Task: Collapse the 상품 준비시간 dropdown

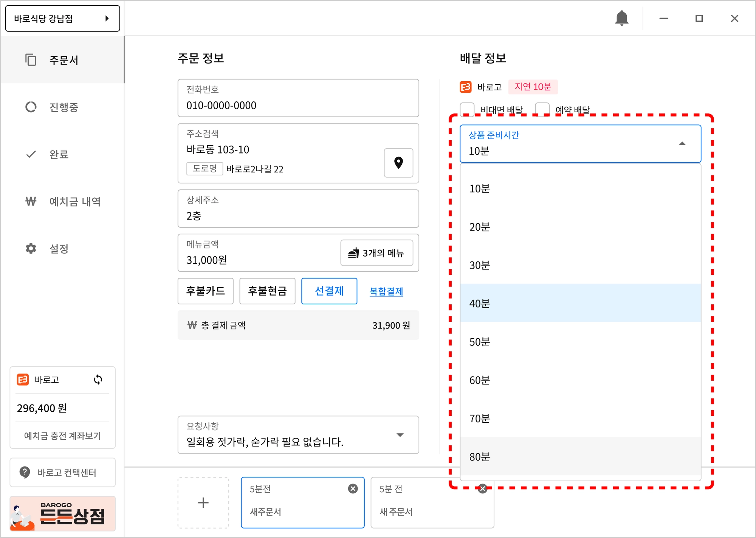Action: (x=682, y=144)
